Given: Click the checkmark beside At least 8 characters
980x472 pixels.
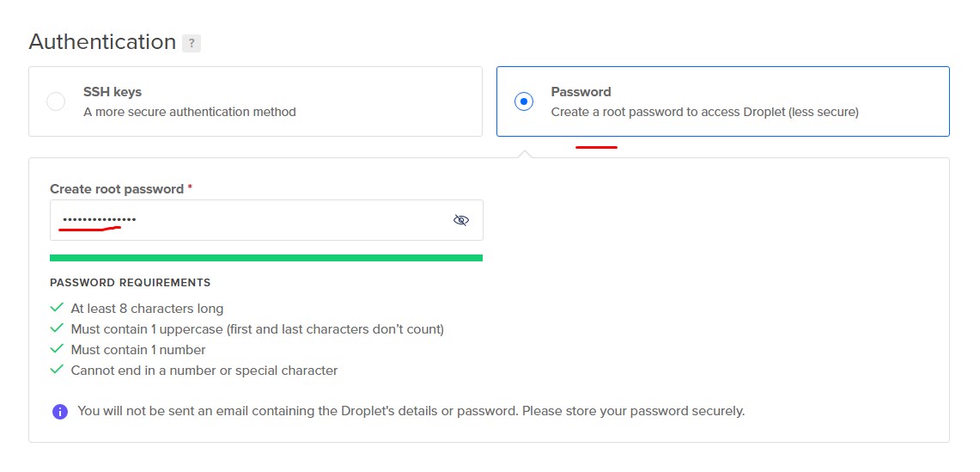Looking at the screenshot, I should (57, 308).
